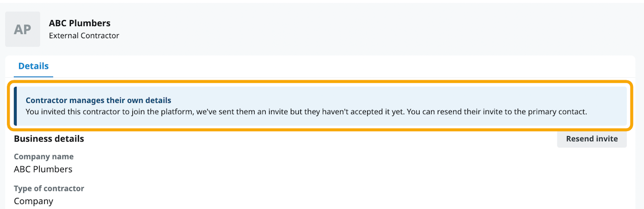The height and width of the screenshot is (209, 644).
Task: Click the blue underline beneath Details tab
Action: pos(33,76)
